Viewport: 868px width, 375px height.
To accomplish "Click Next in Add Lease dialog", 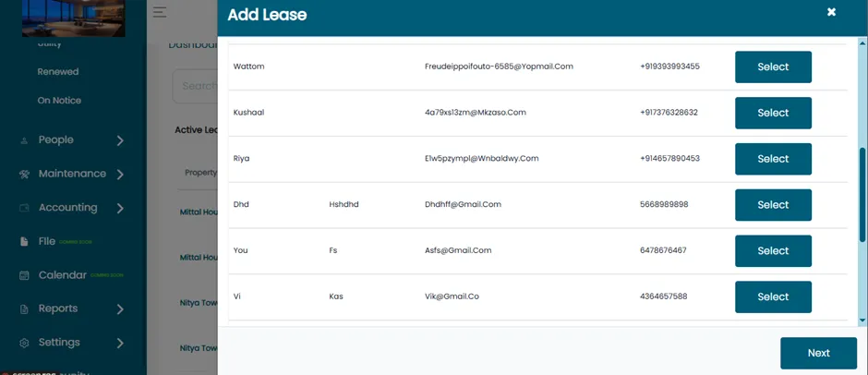I will 818,354.
